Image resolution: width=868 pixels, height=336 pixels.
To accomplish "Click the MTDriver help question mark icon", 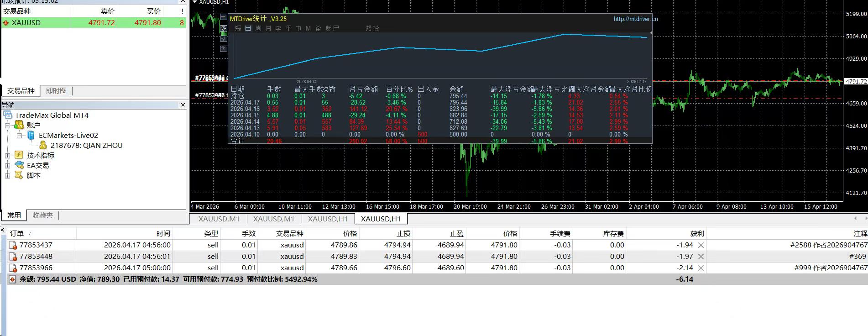I will click(x=223, y=49).
